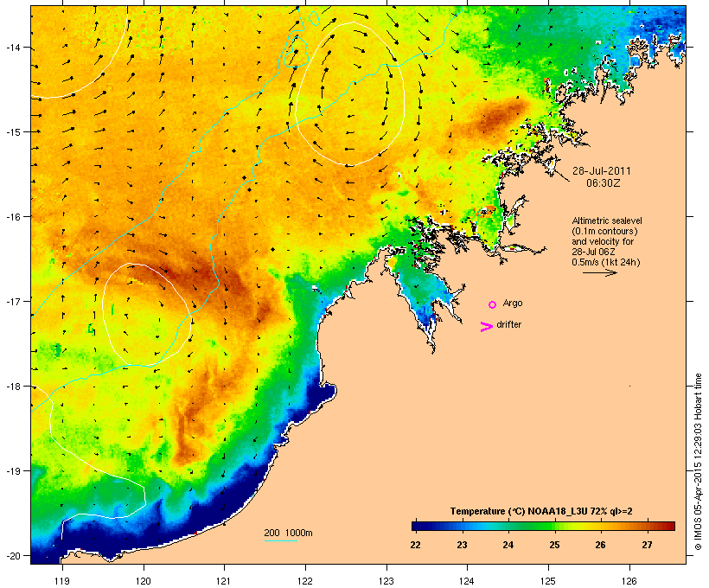The height and width of the screenshot is (588, 709).
Task: Click the longitude axis label '124'
Action: [x=467, y=581]
